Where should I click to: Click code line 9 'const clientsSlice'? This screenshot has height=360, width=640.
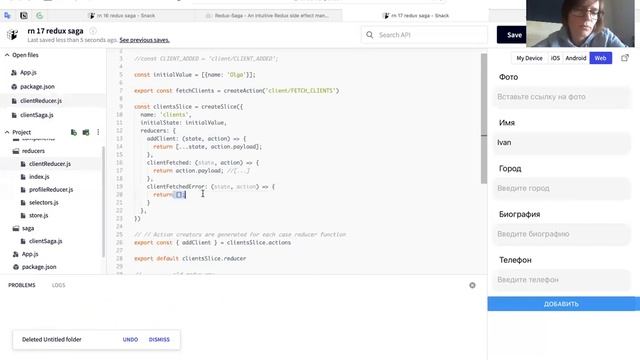tap(188, 107)
